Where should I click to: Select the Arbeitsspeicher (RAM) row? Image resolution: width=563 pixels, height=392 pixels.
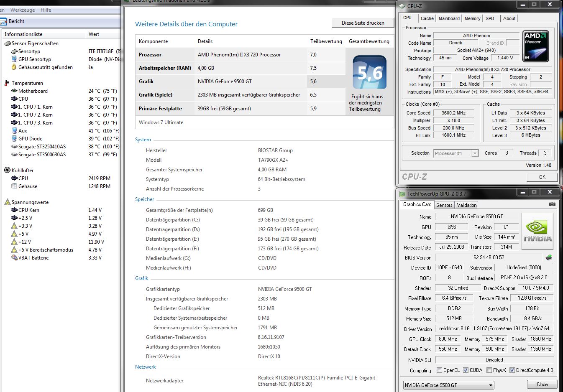click(x=241, y=68)
